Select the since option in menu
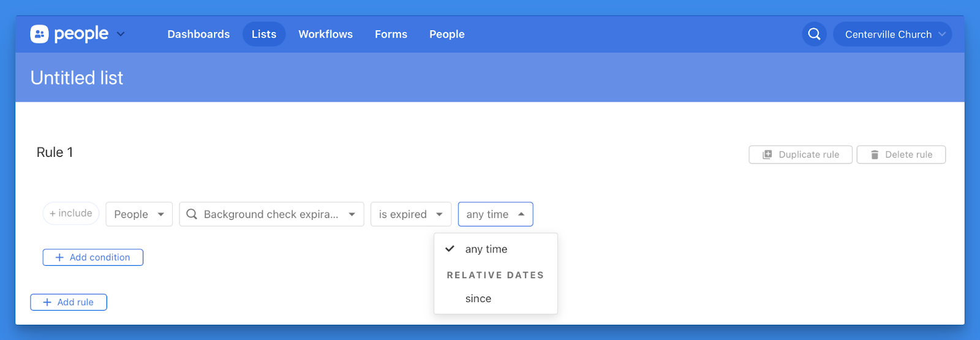Viewport: 980px width, 340px height. [478, 299]
